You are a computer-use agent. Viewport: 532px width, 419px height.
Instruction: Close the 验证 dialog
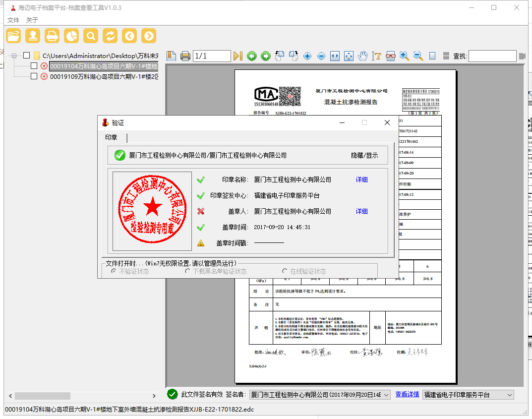pyautogui.click(x=387, y=122)
